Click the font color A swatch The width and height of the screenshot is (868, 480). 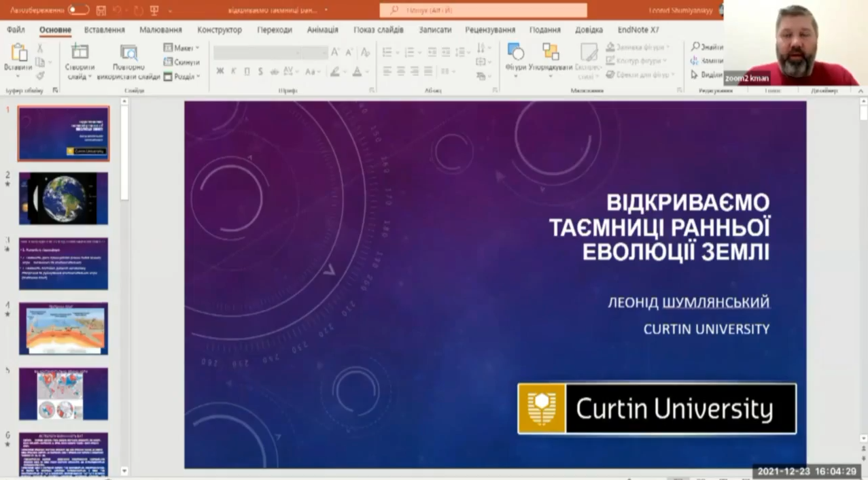(x=357, y=71)
